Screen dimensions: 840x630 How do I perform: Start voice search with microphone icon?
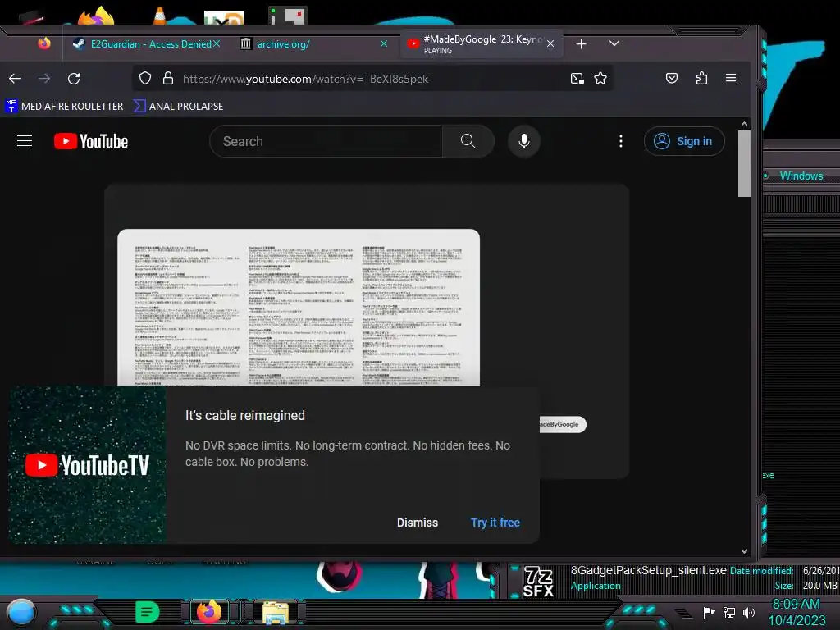(x=524, y=141)
